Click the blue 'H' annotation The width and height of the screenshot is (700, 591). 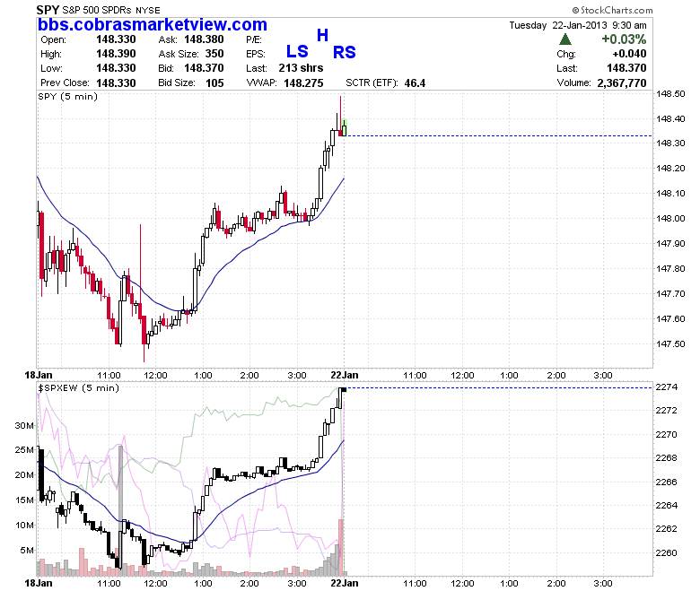[x=323, y=35]
